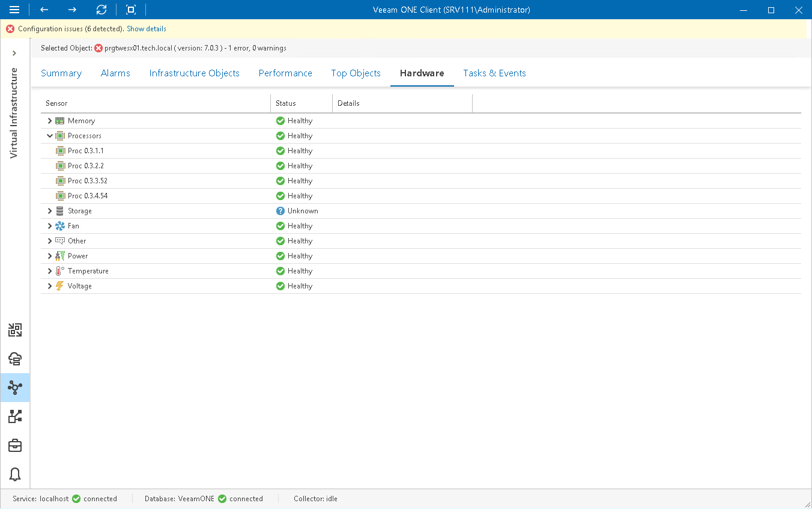Click Show details link for configuration issues
The image size is (812, 509).
147,29
